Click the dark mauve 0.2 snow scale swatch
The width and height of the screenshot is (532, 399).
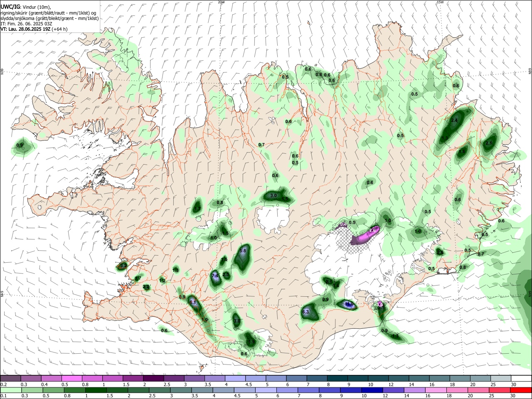(x=10, y=378)
